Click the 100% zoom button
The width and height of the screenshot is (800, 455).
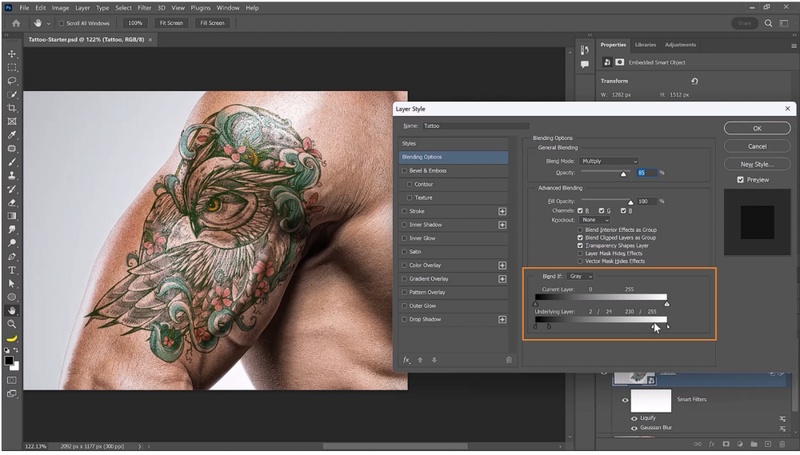(135, 23)
